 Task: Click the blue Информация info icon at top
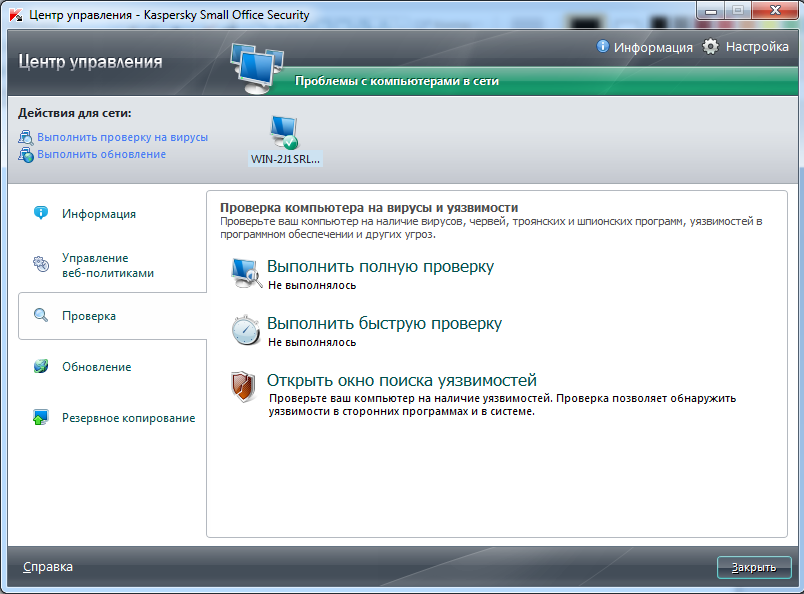coord(602,46)
